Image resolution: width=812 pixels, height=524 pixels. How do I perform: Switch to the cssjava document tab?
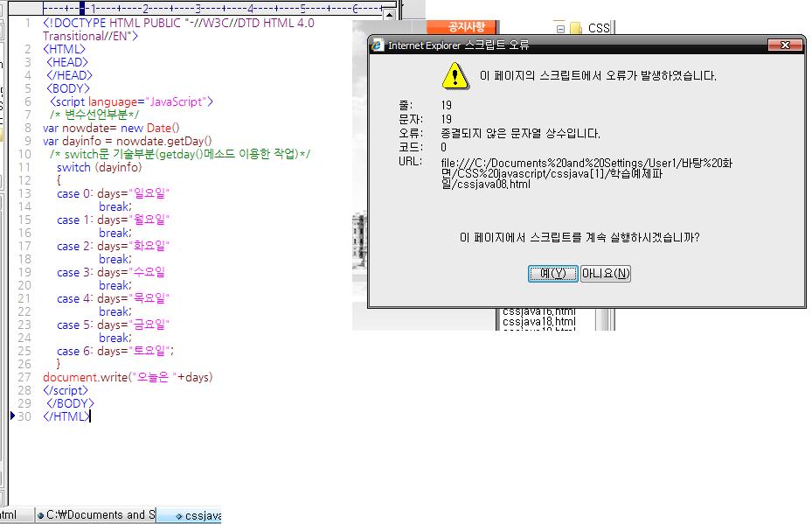click(x=189, y=515)
